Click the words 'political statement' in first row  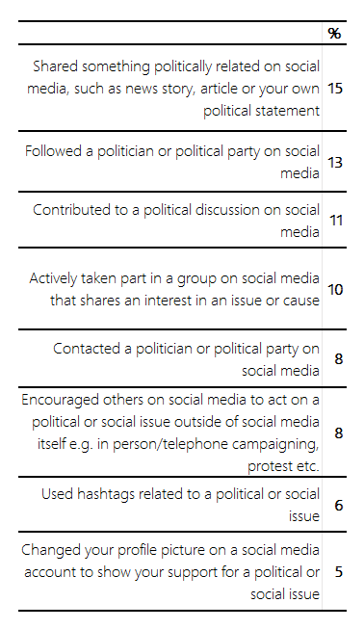click(x=261, y=111)
